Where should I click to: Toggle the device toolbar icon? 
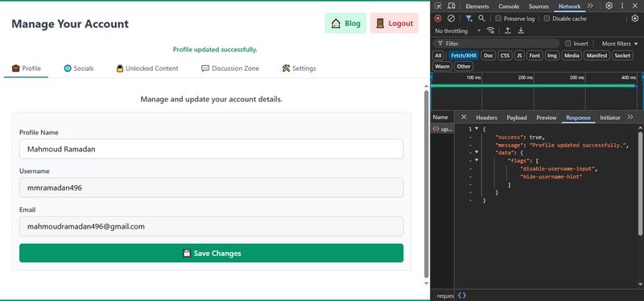pos(451,6)
